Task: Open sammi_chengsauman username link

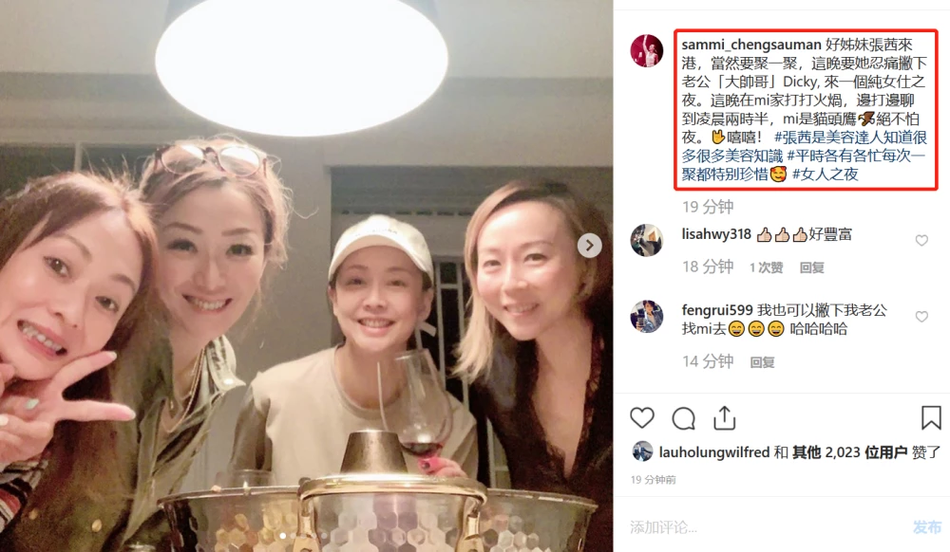Action: [751, 45]
